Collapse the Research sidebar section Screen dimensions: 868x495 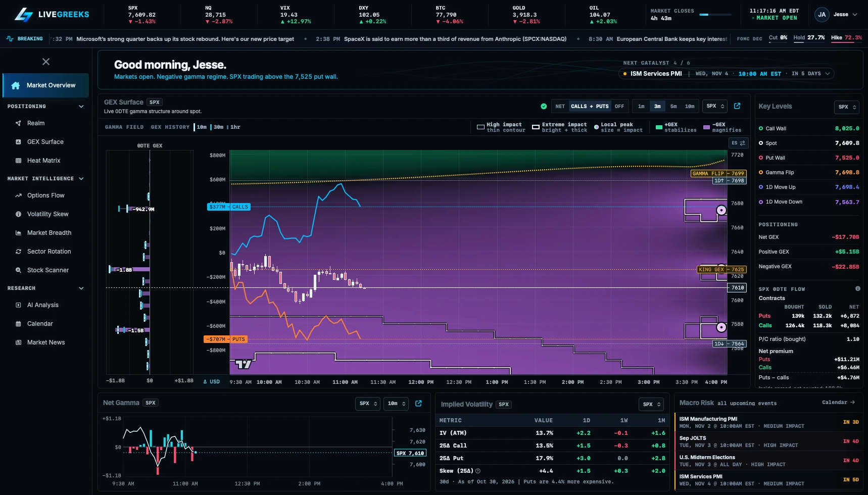[x=45, y=288]
